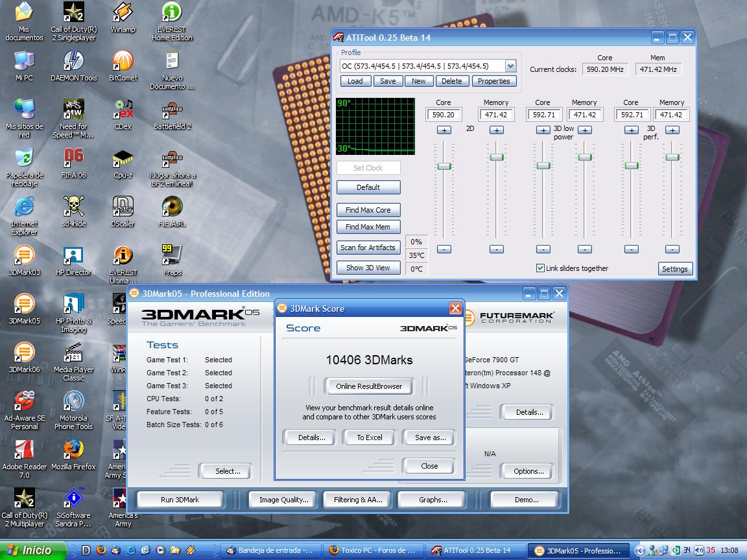The image size is (747, 560).
Task: Click the 2D Memory clock slider handle
Action: coord(497,157)
